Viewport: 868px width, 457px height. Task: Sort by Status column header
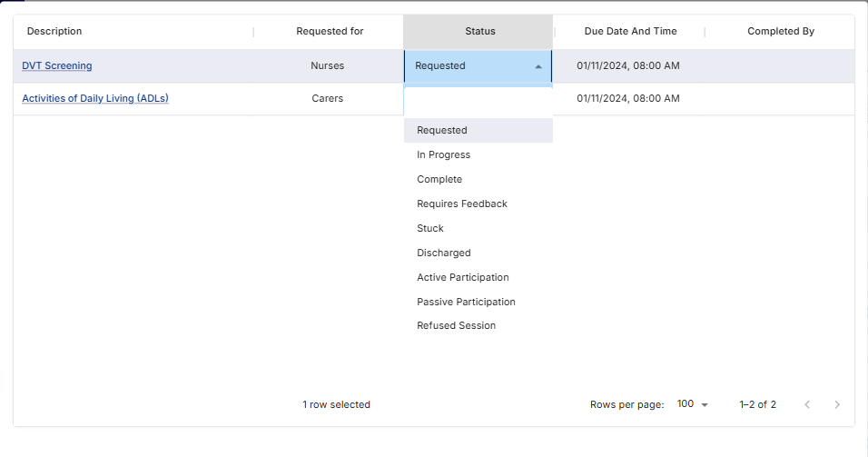coord(480,31)
